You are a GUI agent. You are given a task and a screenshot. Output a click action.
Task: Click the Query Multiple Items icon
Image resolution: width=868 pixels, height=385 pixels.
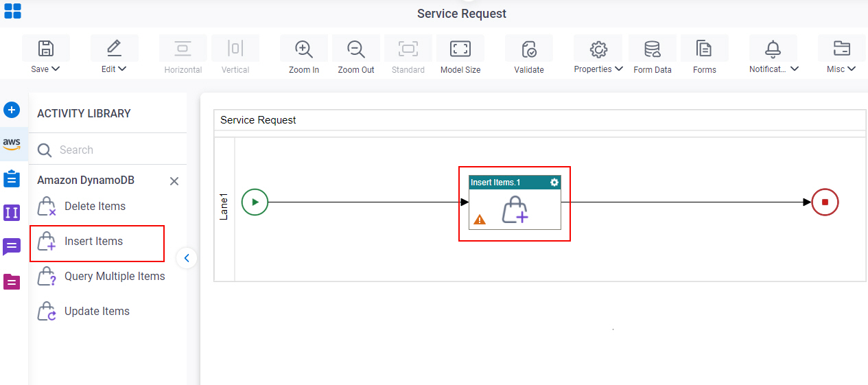(47, 277)
